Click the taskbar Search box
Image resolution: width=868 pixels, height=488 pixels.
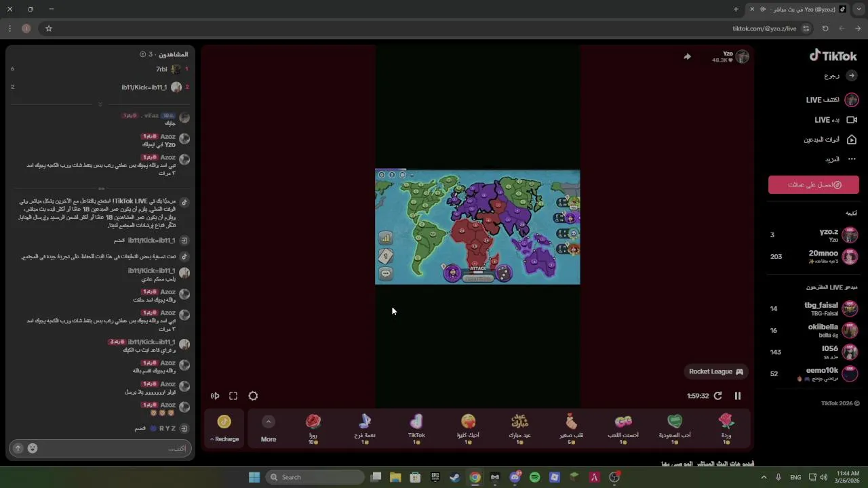click(315, 477)
